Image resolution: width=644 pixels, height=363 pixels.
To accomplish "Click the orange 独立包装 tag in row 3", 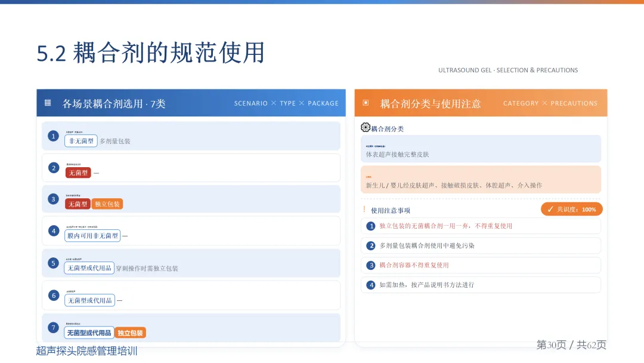I will click(x=107, y=204).
